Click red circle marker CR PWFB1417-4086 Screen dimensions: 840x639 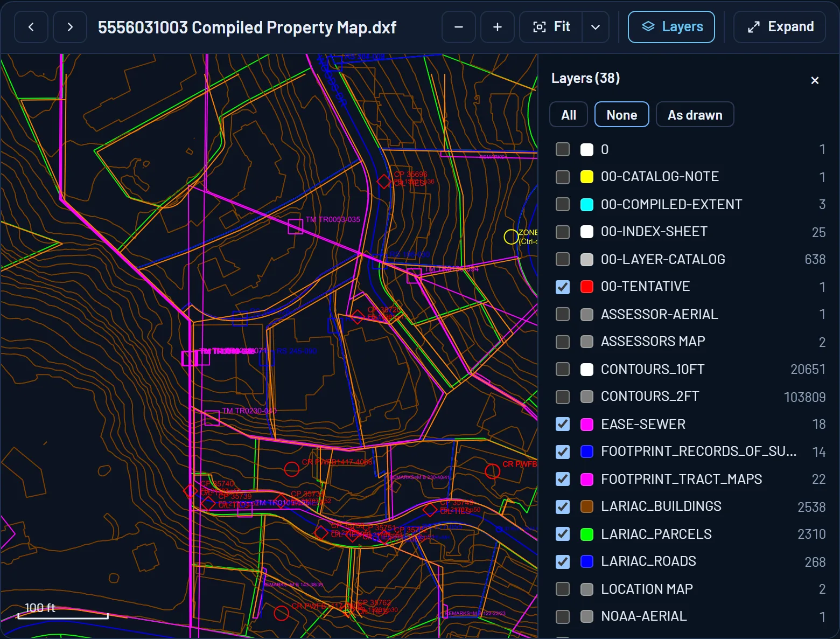(292, 469)
